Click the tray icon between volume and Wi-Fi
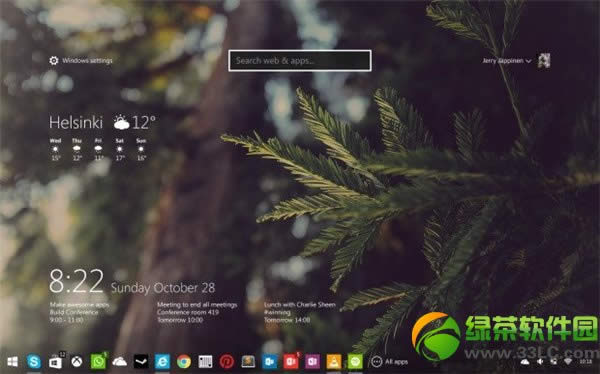 click(x=554, y=362)
